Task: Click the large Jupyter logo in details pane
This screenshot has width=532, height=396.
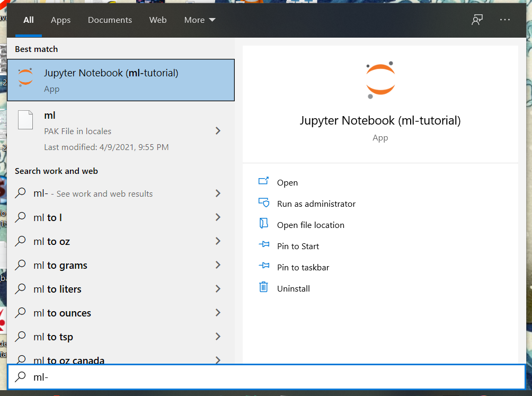Action: (x=380, y=80)
